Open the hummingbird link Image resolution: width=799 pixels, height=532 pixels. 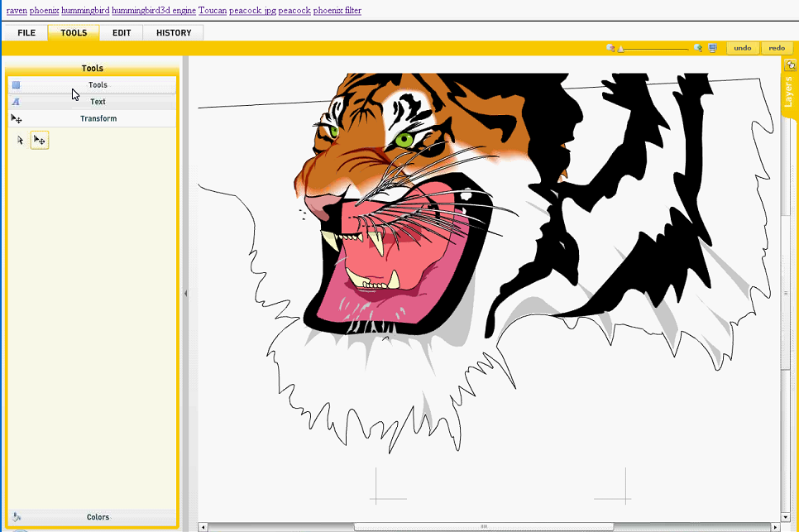(85, 10)
